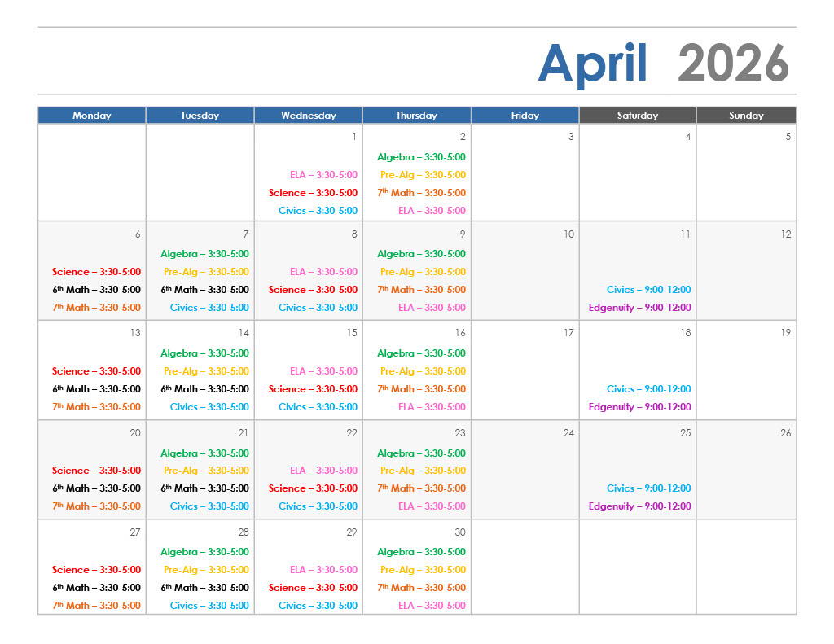This screenshot has width=834, height=644.
Task: Open the Algebra entry on April 2
Action: (x=421, y=157)
